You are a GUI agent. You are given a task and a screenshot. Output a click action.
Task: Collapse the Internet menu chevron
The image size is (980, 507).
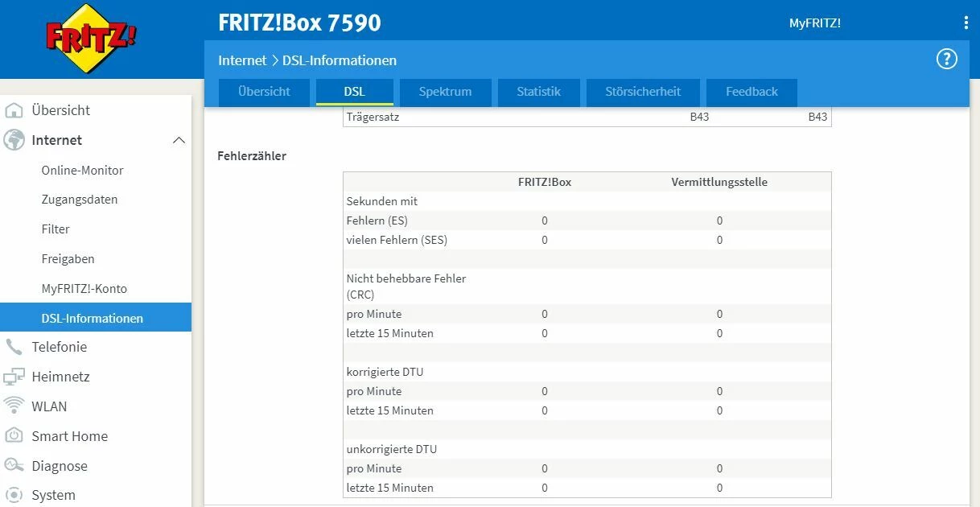pyautogui.click(x=179, y=140)
